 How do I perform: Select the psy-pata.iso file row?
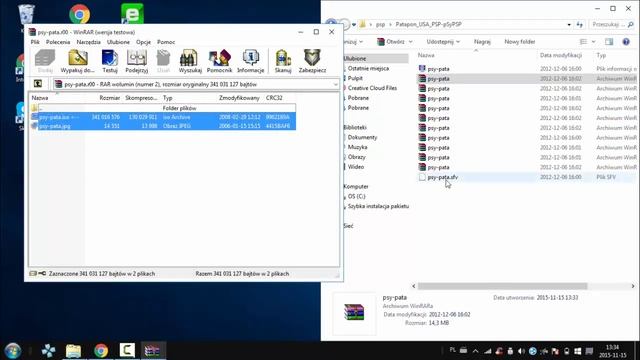(163, 117)
